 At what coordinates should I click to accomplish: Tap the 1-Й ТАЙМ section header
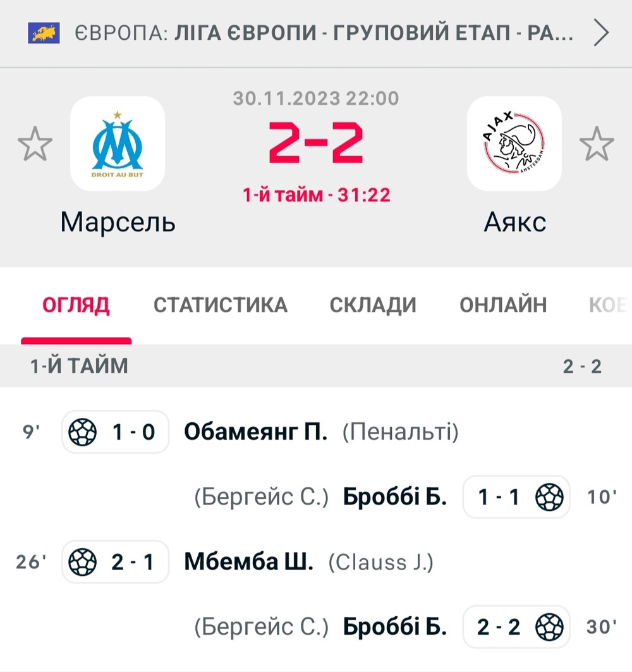pyautogui.click(x=316, y=366)
